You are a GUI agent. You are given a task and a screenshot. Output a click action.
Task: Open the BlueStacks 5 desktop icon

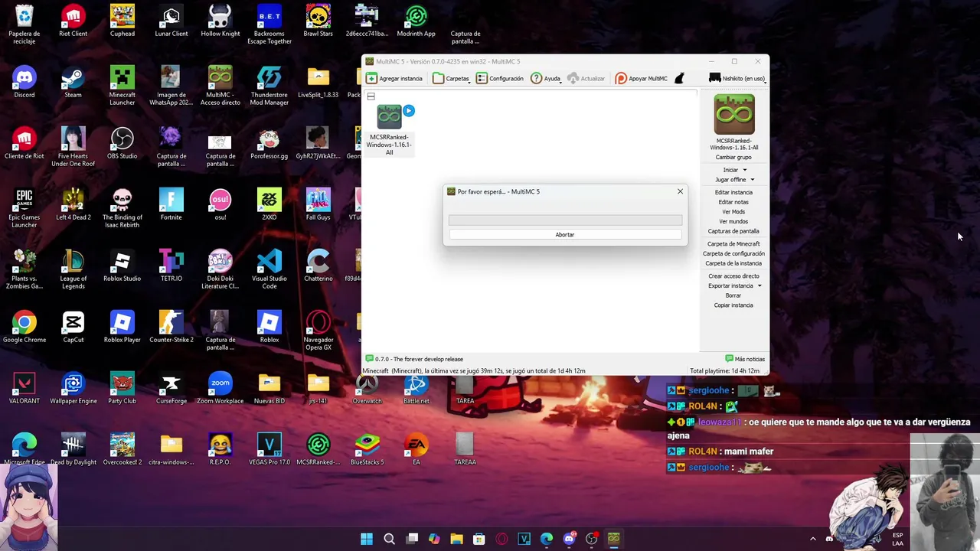tap(367, 450)
